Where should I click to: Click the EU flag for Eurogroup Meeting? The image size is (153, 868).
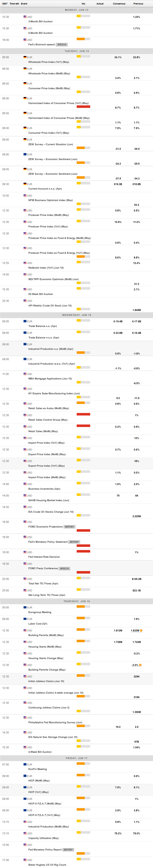25,608
